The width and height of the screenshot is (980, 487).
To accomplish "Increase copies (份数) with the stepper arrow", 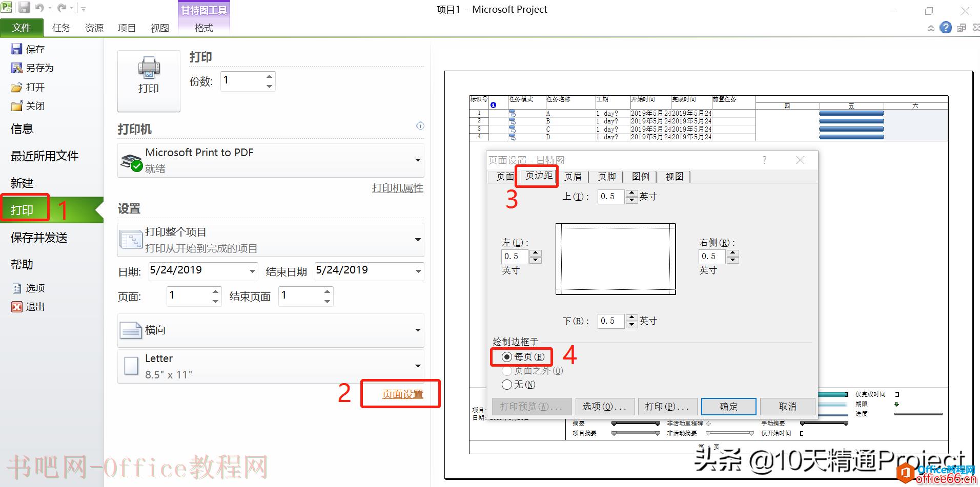I will (x=269, y=76).
